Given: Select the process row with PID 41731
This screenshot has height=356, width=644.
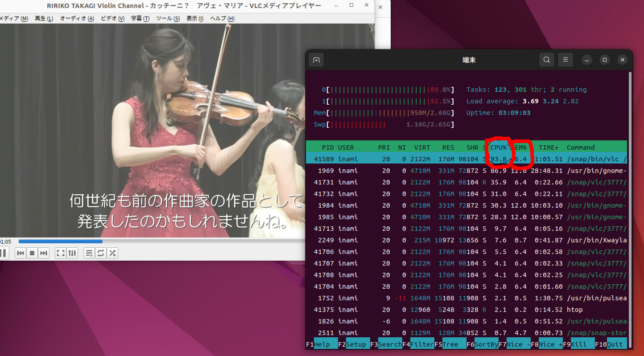Looking at the screenshot, I should point(466,182).
